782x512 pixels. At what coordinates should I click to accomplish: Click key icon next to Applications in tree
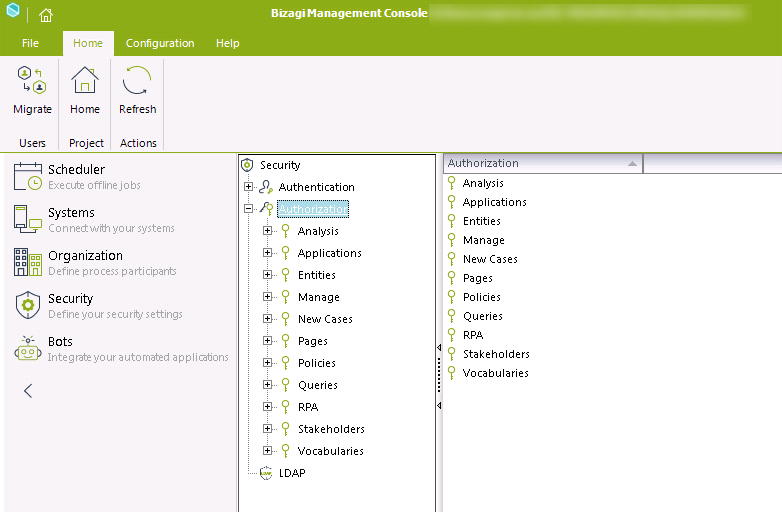pos(286,253)
